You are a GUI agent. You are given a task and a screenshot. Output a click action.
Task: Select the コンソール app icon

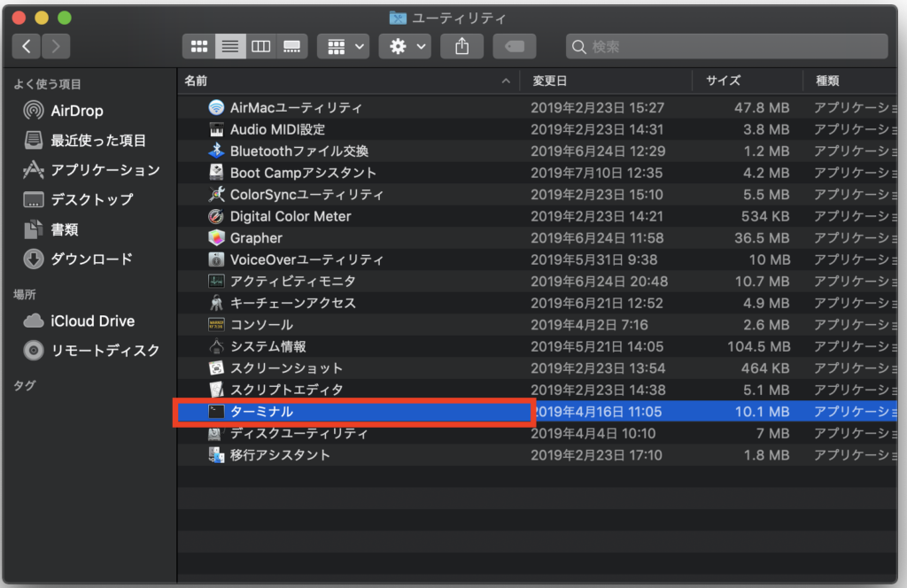(x=216, y=324)
